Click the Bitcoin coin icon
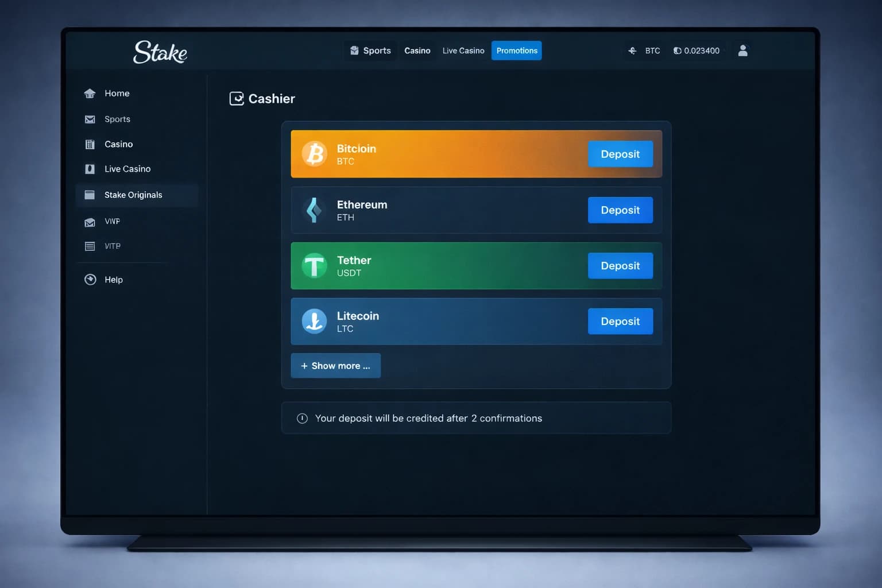882x588 pixels. [314, 154]
